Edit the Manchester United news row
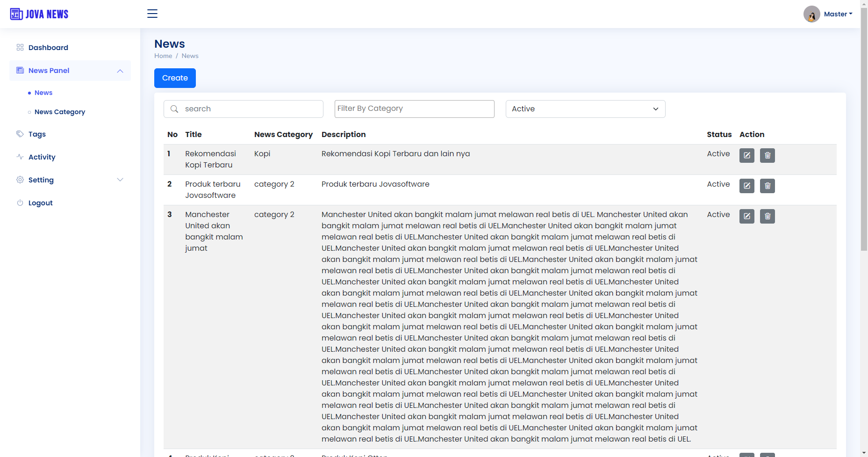Image resolution: width=868 pixels, height=457 pixels. [x=746, y=216]
